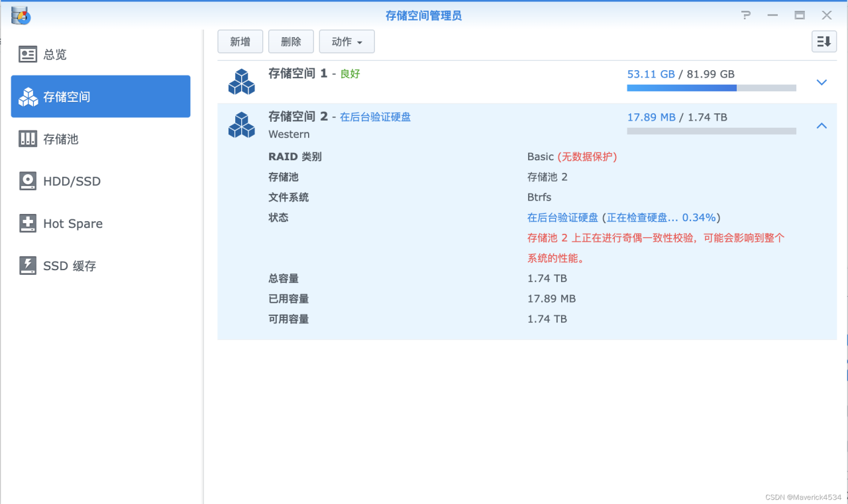Click the 存储空间 1 cube icon
Image resolution: width=848 pixels, height=504 pixels.
tap(241, 82)
